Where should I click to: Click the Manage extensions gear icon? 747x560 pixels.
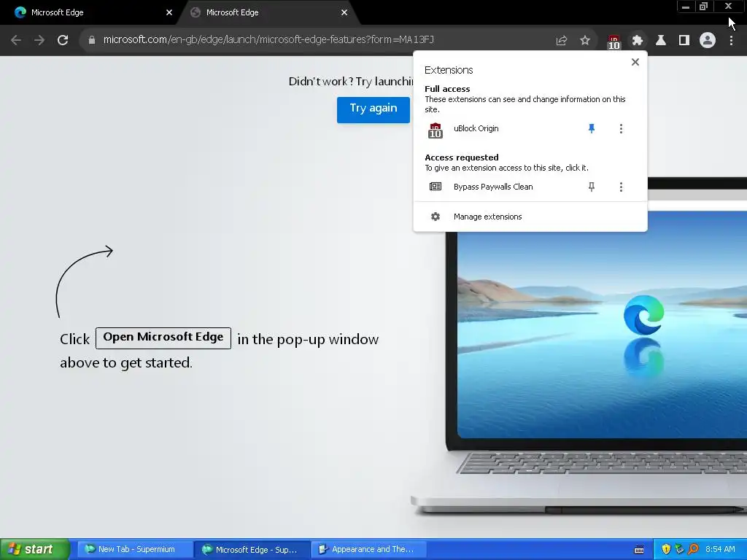(436, 217)
